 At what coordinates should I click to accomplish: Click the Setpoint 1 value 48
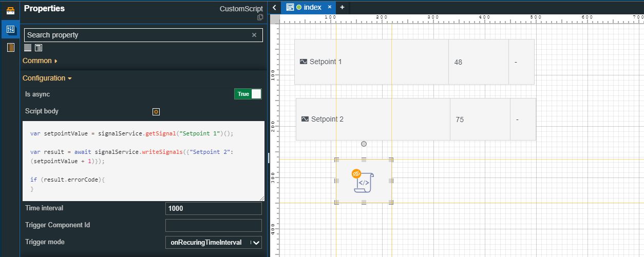tap(458, 62)
